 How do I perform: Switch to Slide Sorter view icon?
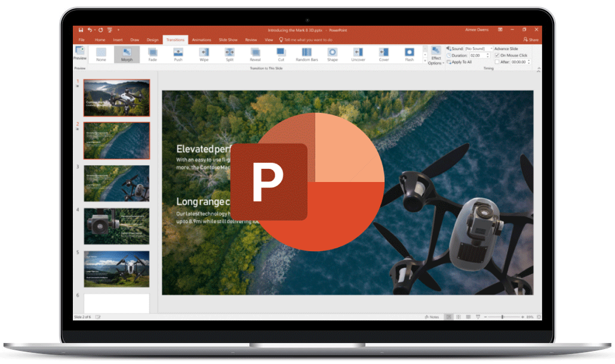[x=459, y=317]
